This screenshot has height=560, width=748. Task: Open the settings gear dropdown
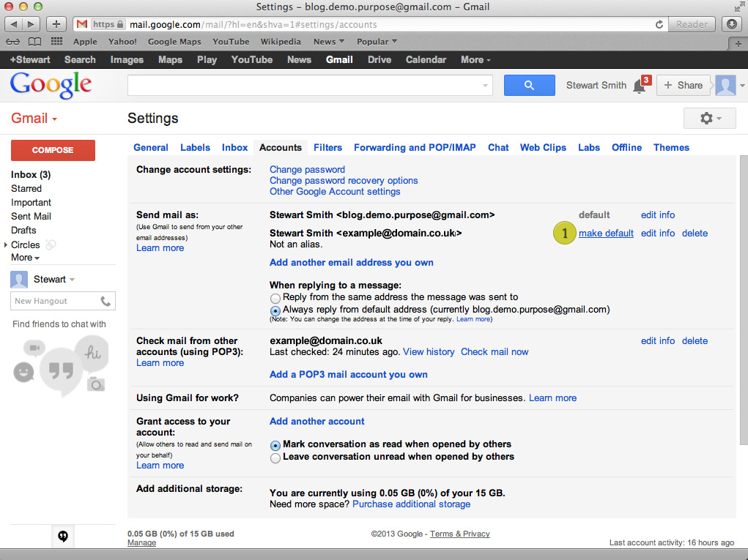point(708,119)
